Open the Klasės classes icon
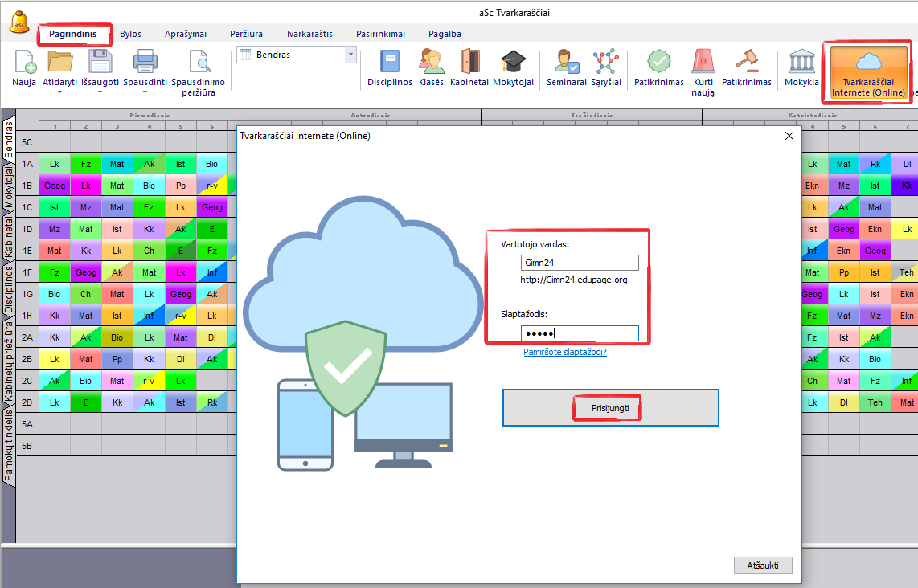918x588 pixels. (431, 63)
